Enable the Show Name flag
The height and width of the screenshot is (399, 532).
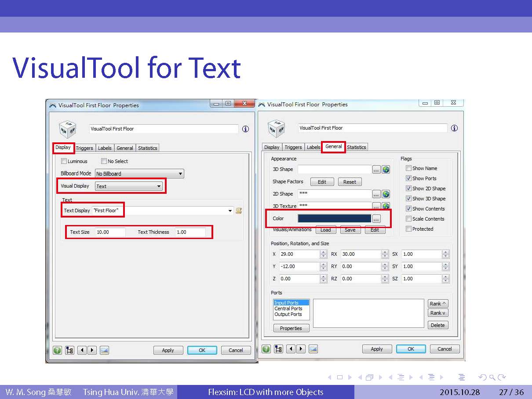click(408, 168)
